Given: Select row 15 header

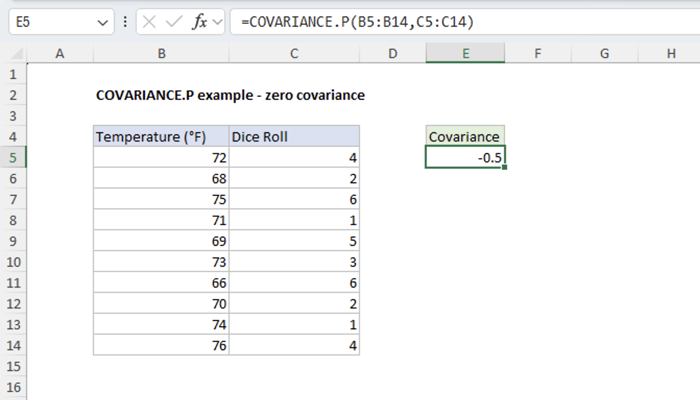Looking at the screenshot, I should pos(13,367).
